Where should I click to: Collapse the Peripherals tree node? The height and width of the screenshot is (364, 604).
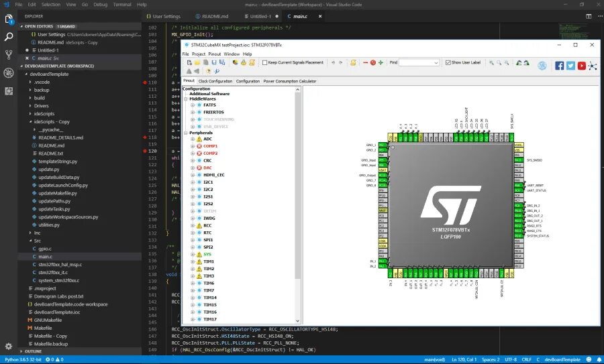(x=186, y=133)
